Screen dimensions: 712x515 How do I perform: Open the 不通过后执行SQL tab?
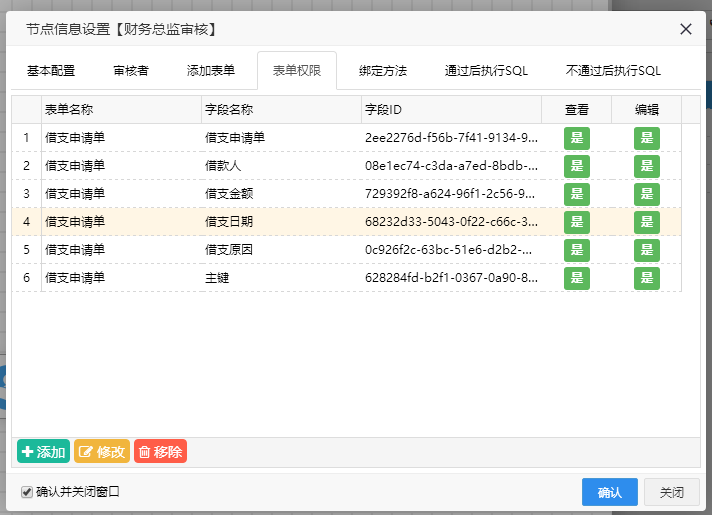[x=613, y=71]
